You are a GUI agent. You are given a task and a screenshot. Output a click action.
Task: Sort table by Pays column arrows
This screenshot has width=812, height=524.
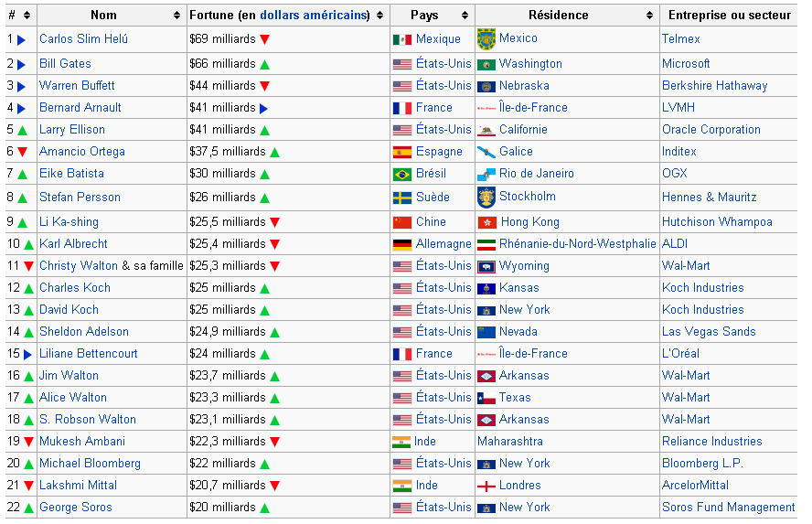[x=465, y=16]
